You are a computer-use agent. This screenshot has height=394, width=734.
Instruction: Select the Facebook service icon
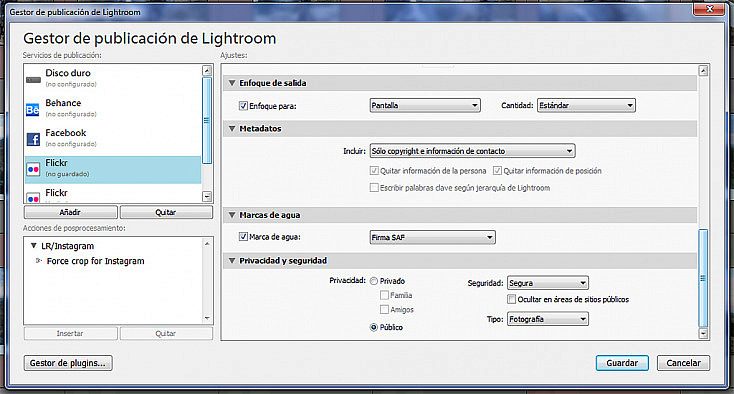pyautogui.click(x=33, y=139)
